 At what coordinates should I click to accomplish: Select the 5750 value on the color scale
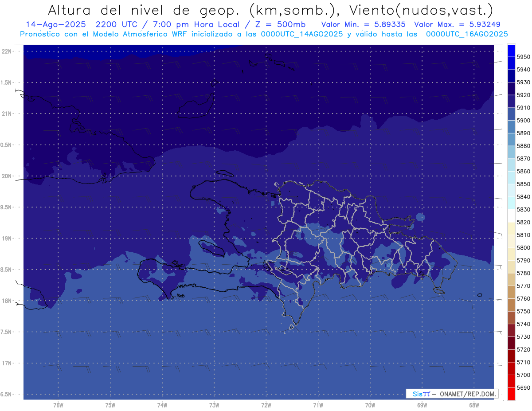(x=523, y=311)
